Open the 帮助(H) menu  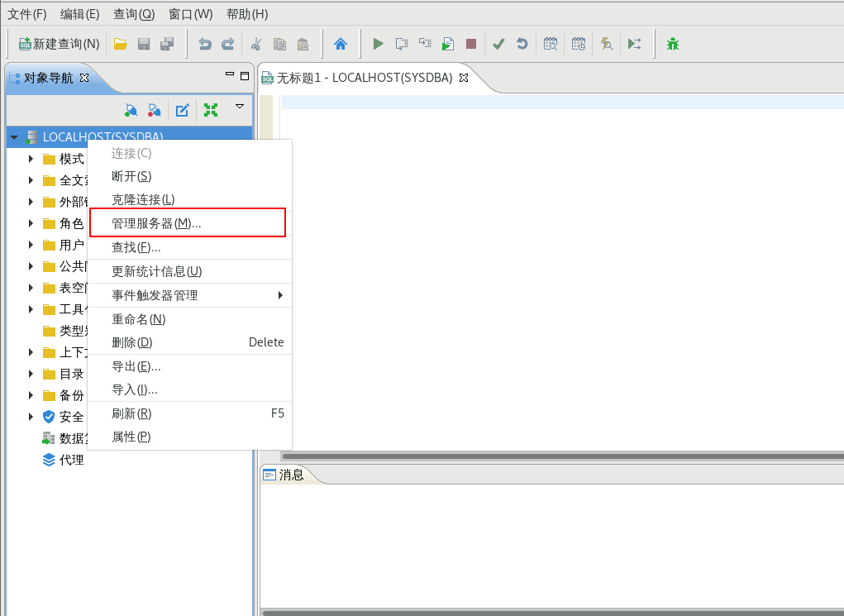click(247, 14)
